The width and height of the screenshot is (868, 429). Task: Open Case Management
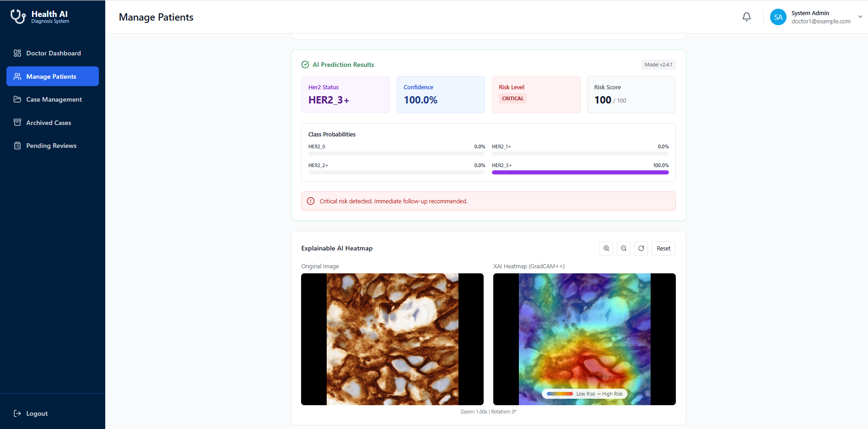(x=53, y=99)
